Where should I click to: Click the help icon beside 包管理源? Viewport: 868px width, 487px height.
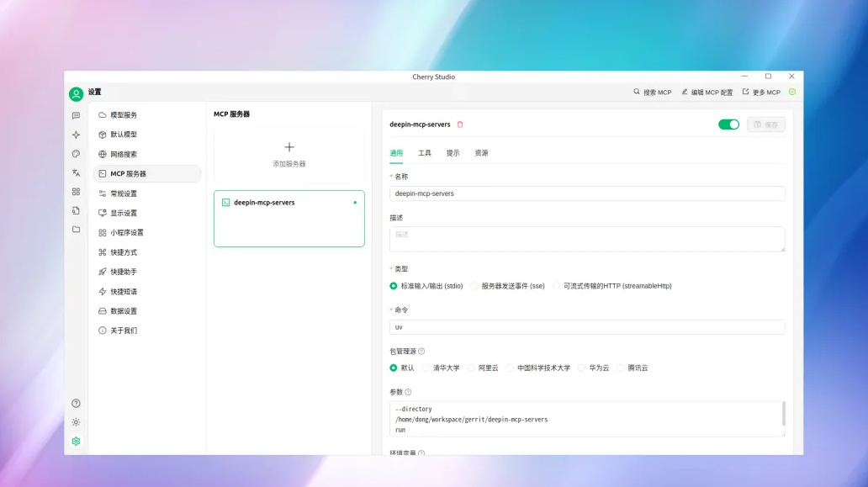[421, 352]
